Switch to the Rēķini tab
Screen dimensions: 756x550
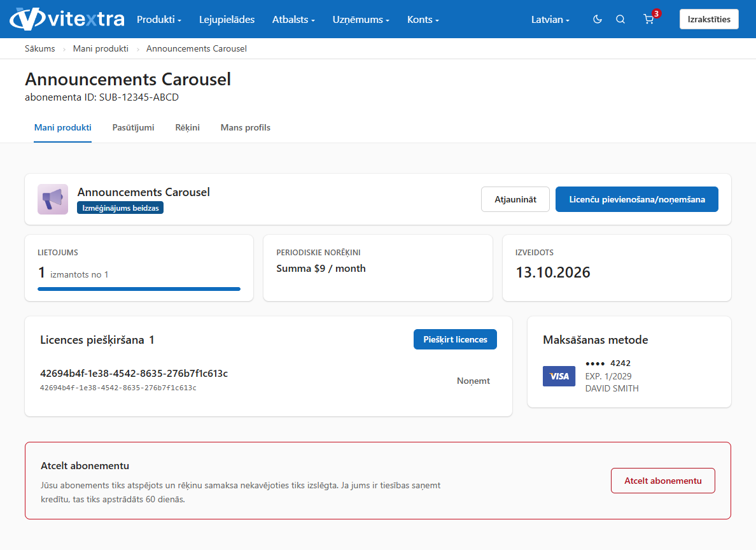tap(188, 127)
